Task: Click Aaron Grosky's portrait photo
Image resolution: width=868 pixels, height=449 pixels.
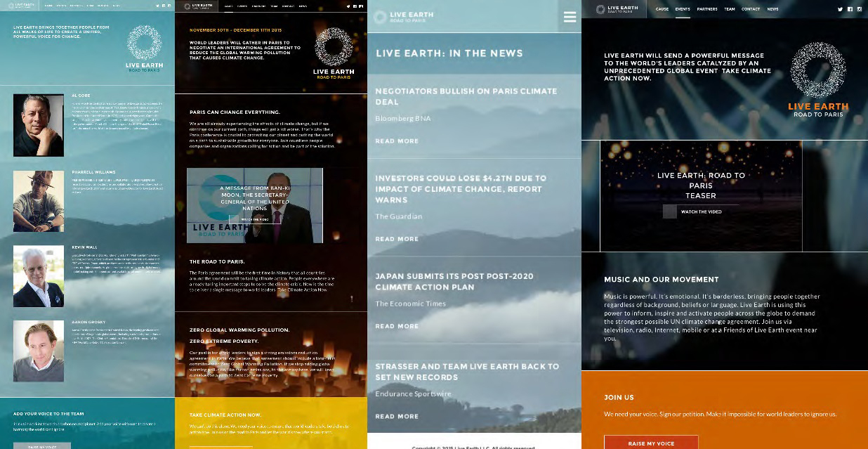Action: 39,351
